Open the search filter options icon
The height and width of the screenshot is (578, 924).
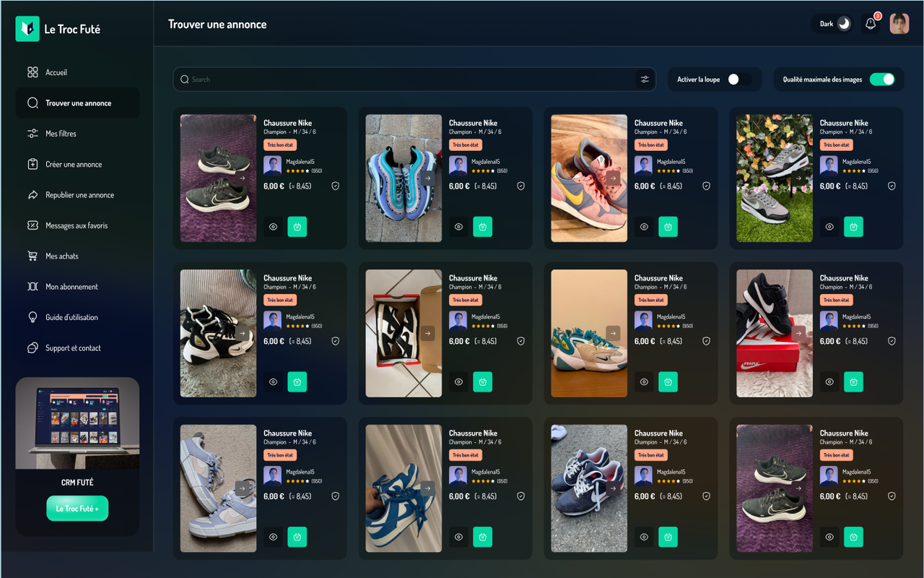[x=645, y=79]
